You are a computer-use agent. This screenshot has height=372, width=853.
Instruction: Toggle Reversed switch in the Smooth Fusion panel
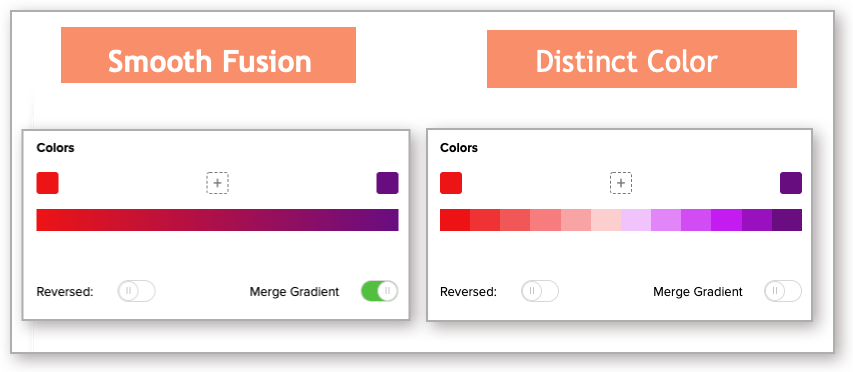pyautogui.click(x=137, y=291)
